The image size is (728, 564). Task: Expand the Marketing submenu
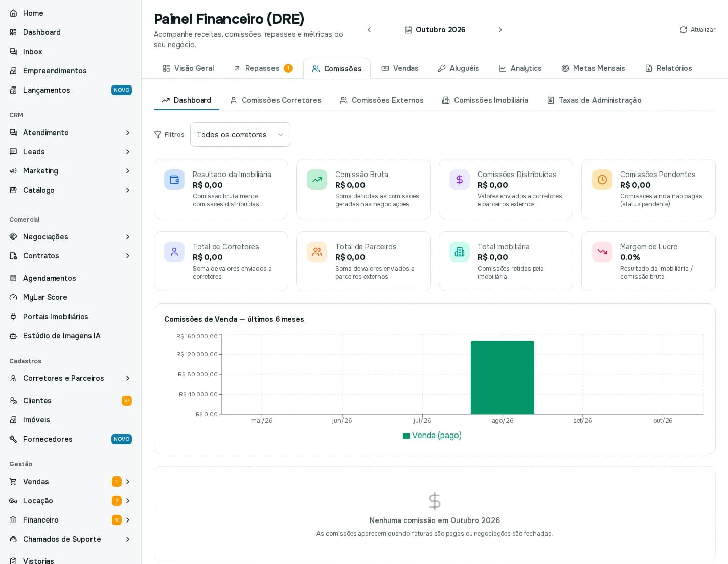click(128, 171)
